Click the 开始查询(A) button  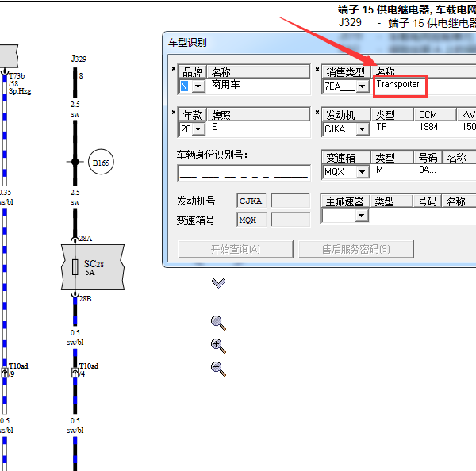(236, 250)
